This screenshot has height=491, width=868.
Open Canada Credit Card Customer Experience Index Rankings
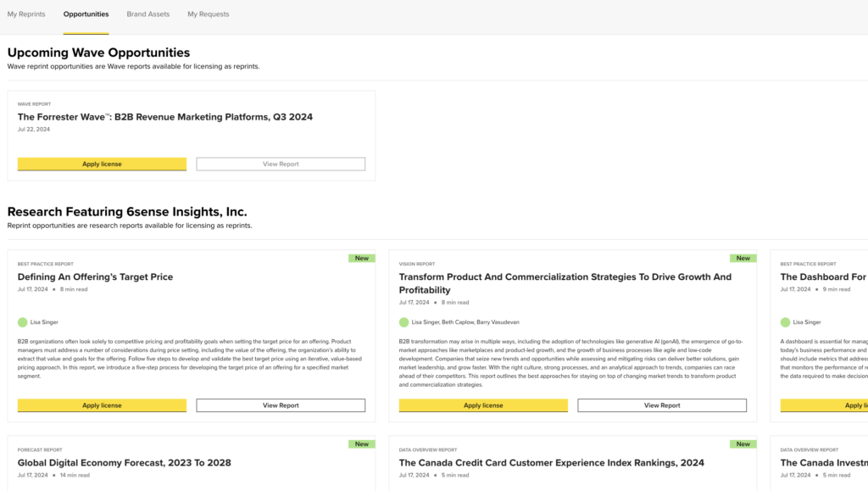(551, 463)
